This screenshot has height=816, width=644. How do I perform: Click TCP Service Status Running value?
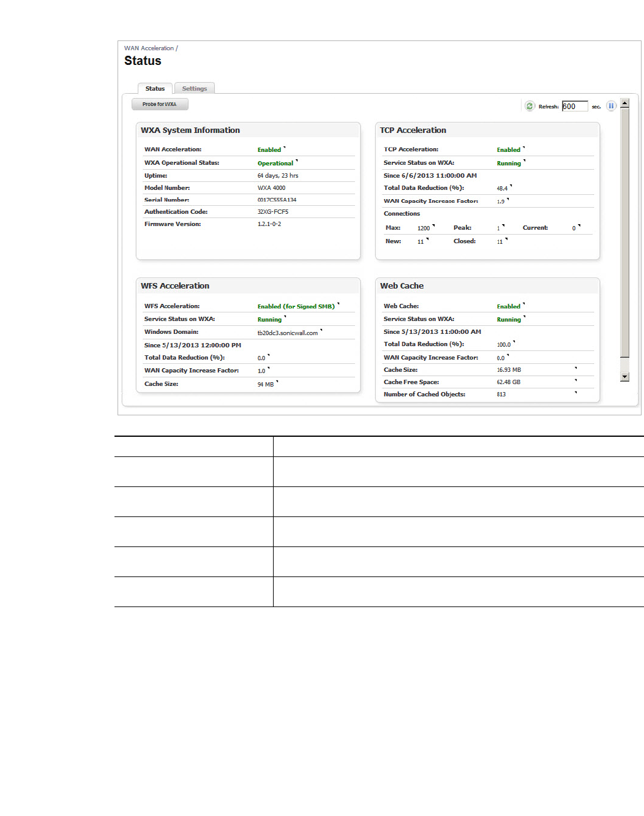[509, 164]
